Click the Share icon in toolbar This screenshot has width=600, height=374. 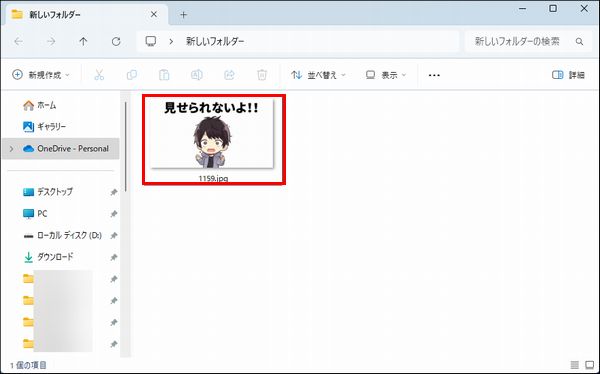pos(229,75)
